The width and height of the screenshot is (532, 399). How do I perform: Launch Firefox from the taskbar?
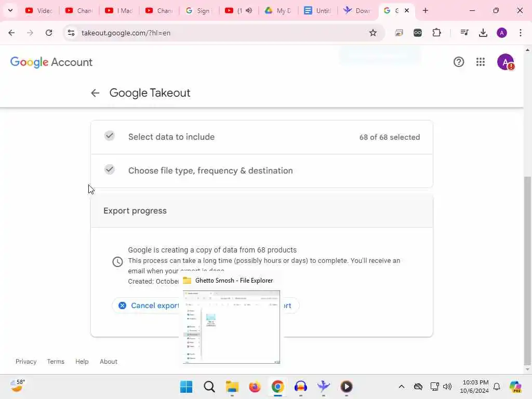click(255, 387)
